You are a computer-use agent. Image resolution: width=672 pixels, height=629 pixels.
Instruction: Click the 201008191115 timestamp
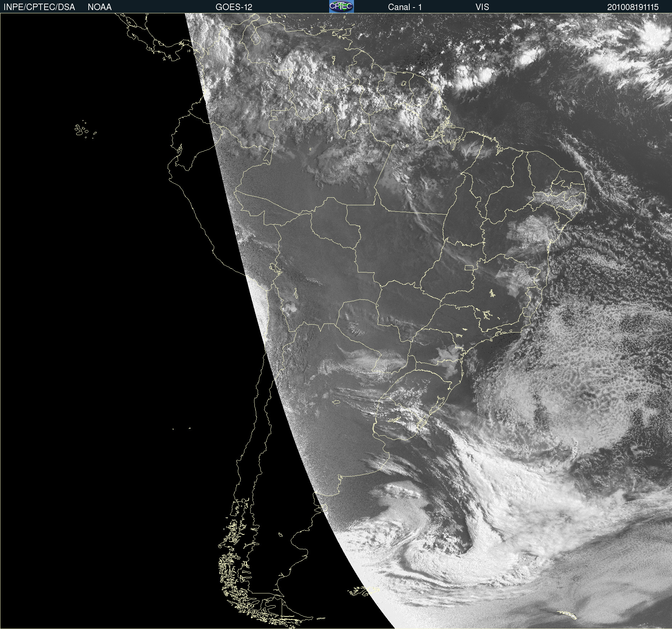coord(633,7)
